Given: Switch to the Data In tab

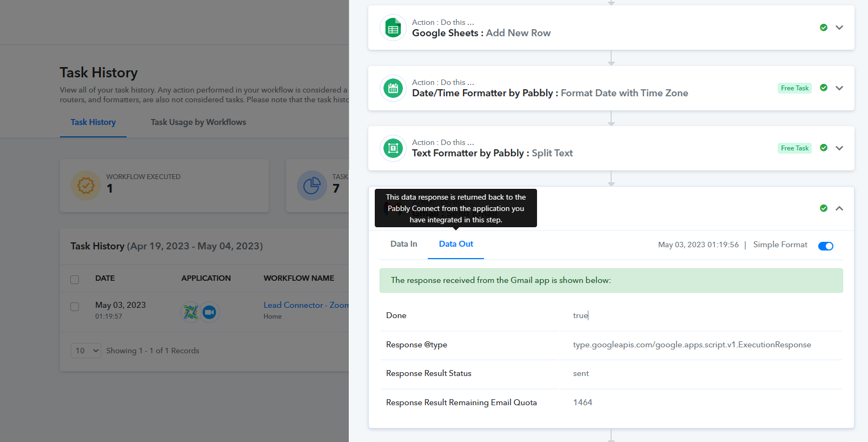Looking at the screenshot, I should pyautogui.click(x=404, y=244).
